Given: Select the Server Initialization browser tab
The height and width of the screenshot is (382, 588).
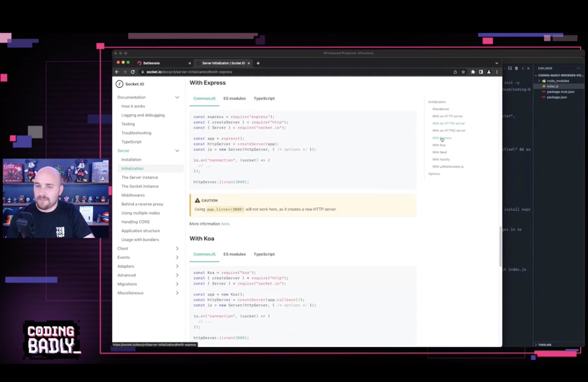Looking at the screenshot, I should 223,63.
